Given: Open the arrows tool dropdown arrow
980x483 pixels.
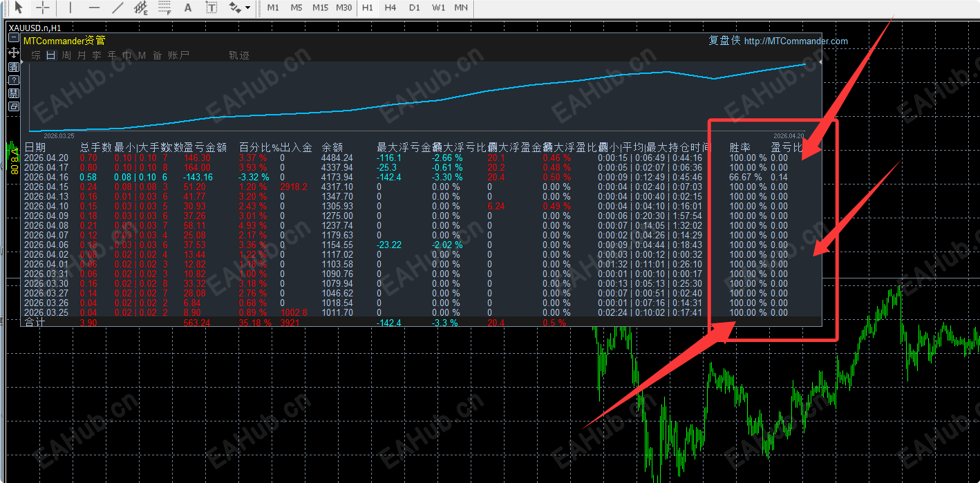Looking at the screenshot, I should coord(247,8).
